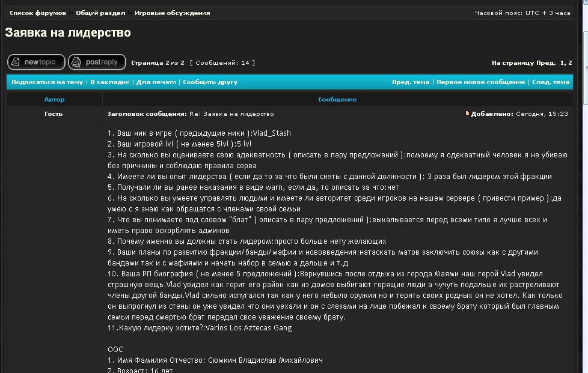Image resolution: width=588 pixels, height=373 pixels.
Task: Click the vertical scrollbar on the right edge
Action: click(x=583, y=180)
